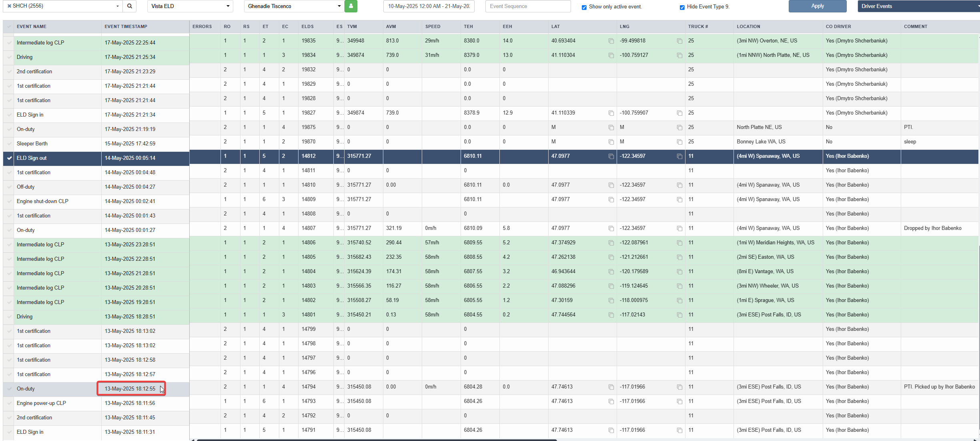Click the horizontal scrollbar at table bottom
980x441 pixels.
[x=376, y=440]
